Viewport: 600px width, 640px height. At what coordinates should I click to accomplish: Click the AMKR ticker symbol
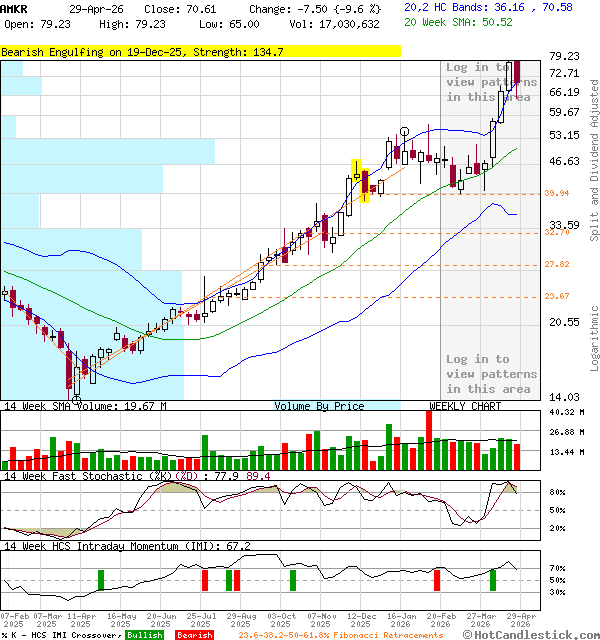(x=16, y=8)
